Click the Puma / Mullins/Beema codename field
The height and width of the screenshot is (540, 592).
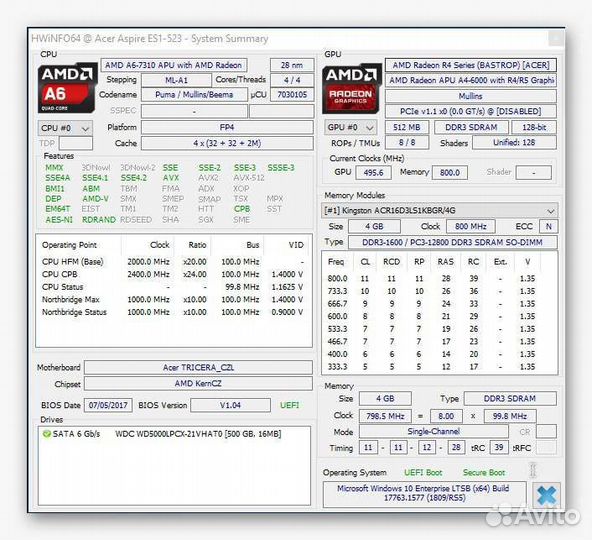click(x=194, y=94)
